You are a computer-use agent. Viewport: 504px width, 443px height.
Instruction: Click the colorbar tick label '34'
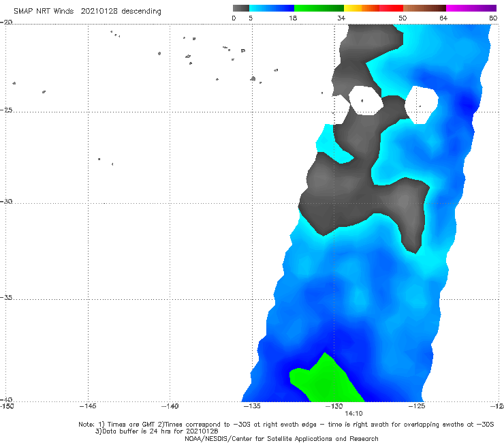pyautogui.click(x=341, y=18)
